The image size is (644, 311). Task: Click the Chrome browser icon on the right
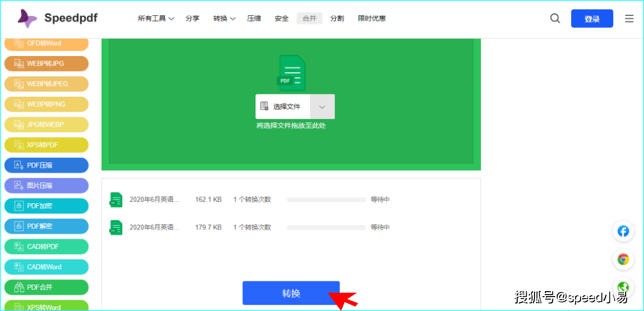pos(623,259)
